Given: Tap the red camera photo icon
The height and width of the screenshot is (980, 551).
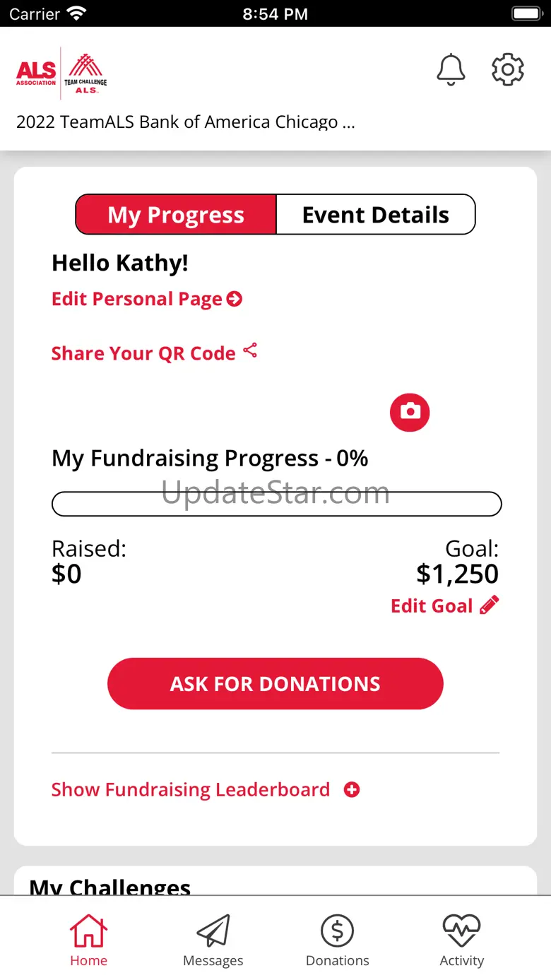Looking at the screenshot, I should tap(410, 411).
